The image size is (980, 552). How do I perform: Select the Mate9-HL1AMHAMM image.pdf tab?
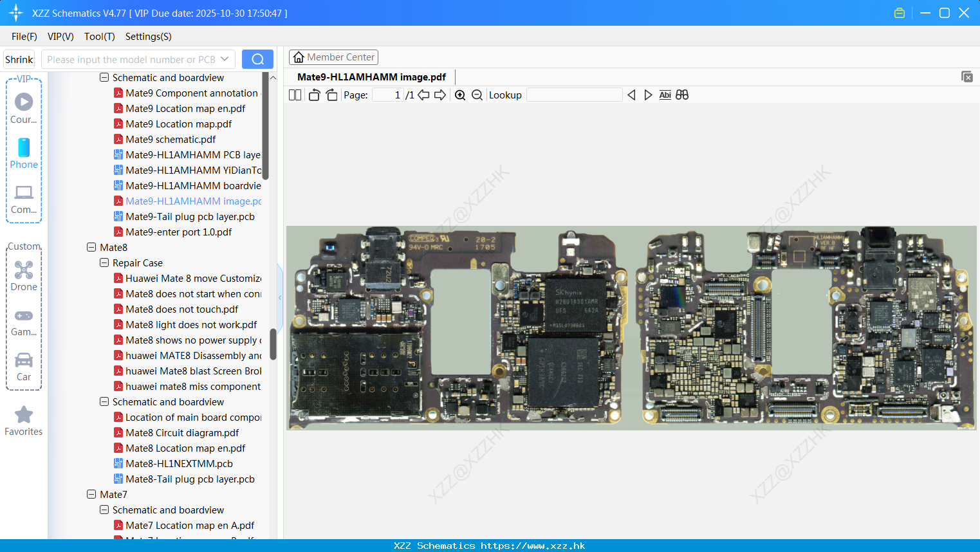coord(371,77)
